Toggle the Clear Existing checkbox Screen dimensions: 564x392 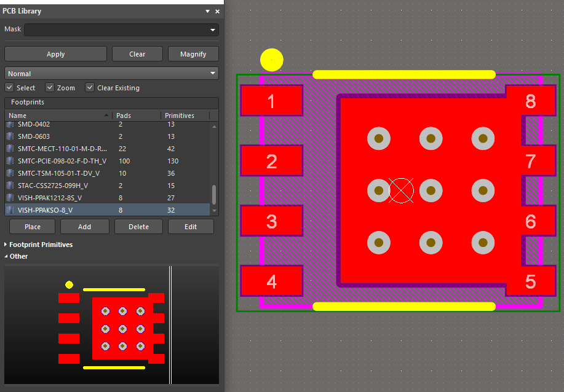[x=90, y=88]
